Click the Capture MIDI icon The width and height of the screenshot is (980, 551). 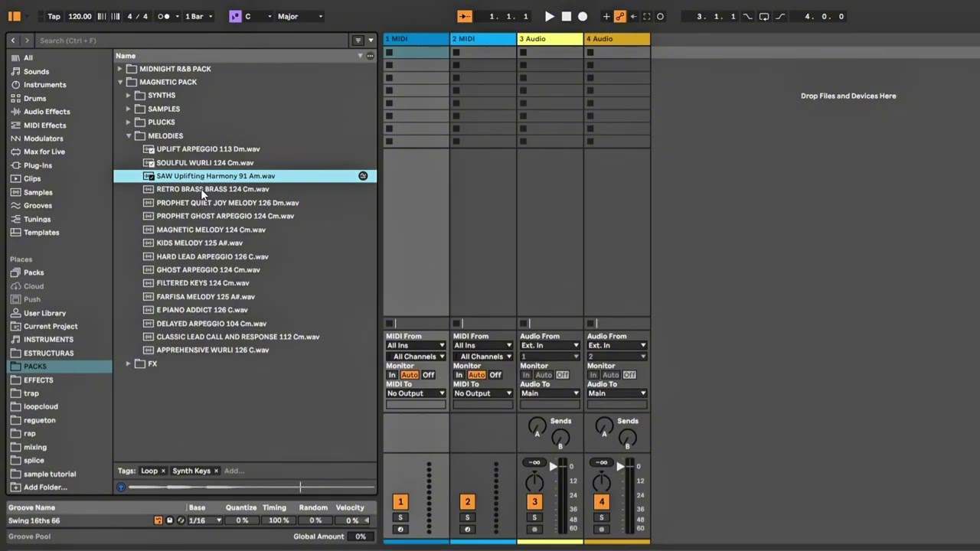point(646,16)
